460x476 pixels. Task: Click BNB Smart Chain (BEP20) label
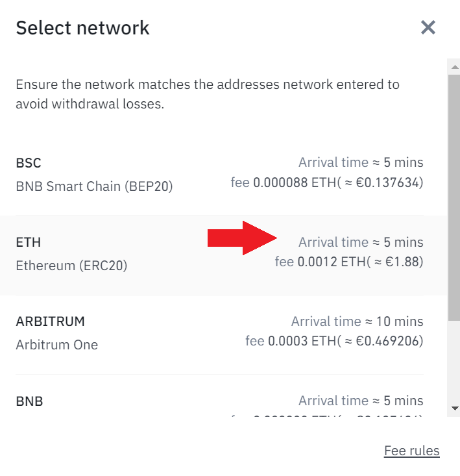tap(94, 186)
